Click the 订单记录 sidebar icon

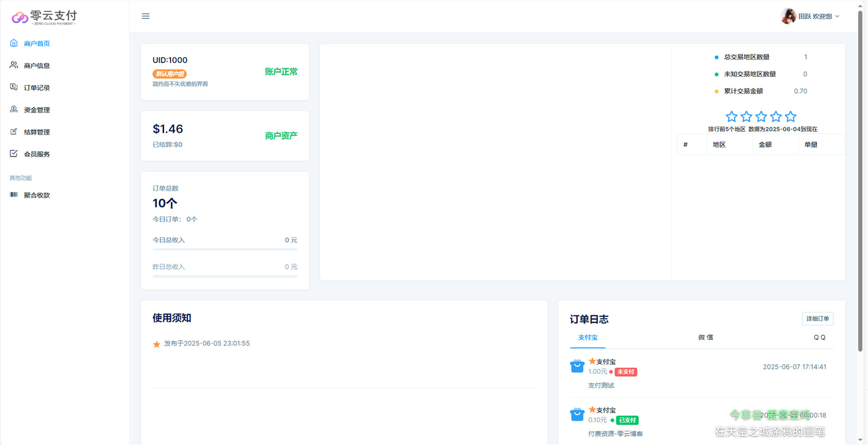tap(14, 87)
